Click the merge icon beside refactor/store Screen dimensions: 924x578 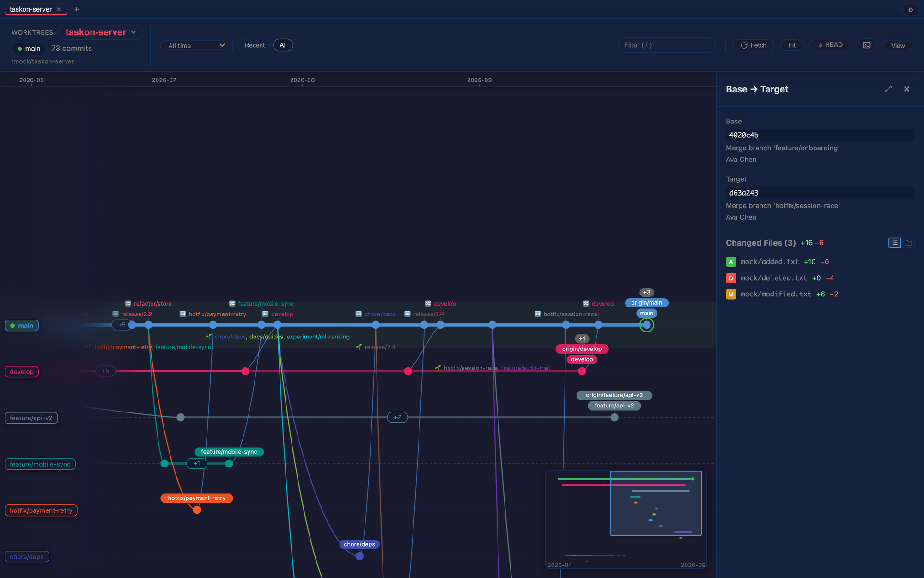(128, 304)
